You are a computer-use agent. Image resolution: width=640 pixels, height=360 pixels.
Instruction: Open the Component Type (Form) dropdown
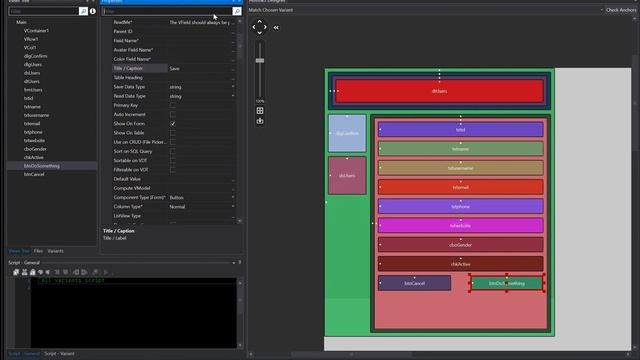pyautogui.click(x=233, y=197)
